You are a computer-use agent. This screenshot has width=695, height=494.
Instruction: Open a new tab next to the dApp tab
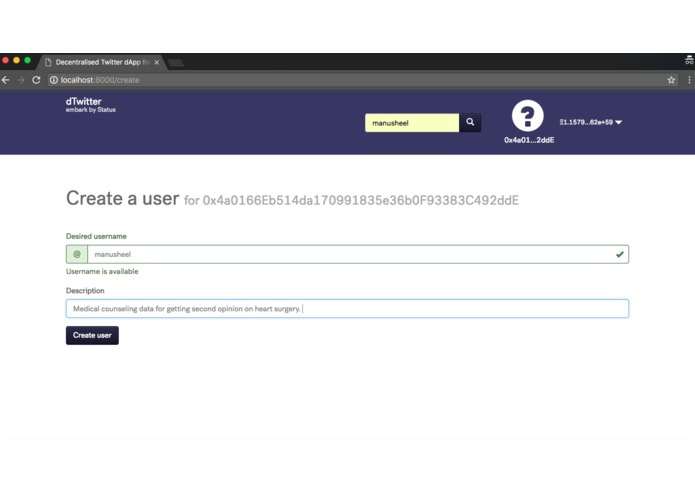pos(176,62)
